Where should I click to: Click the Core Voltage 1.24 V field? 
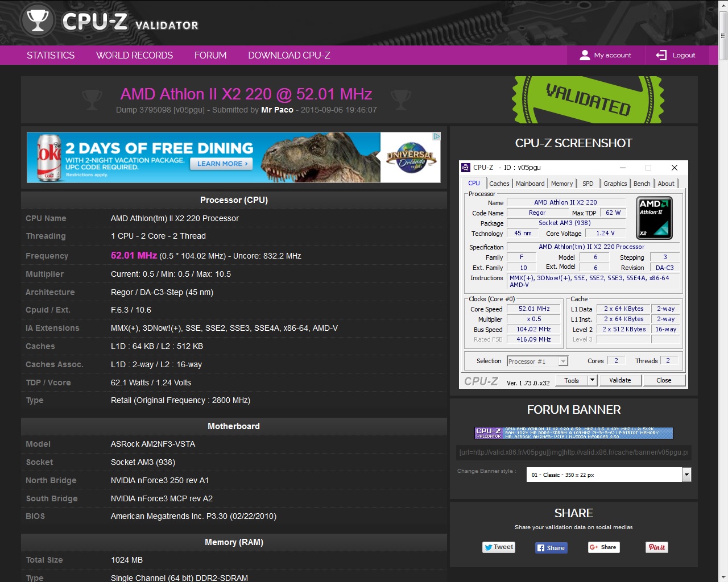605,233
